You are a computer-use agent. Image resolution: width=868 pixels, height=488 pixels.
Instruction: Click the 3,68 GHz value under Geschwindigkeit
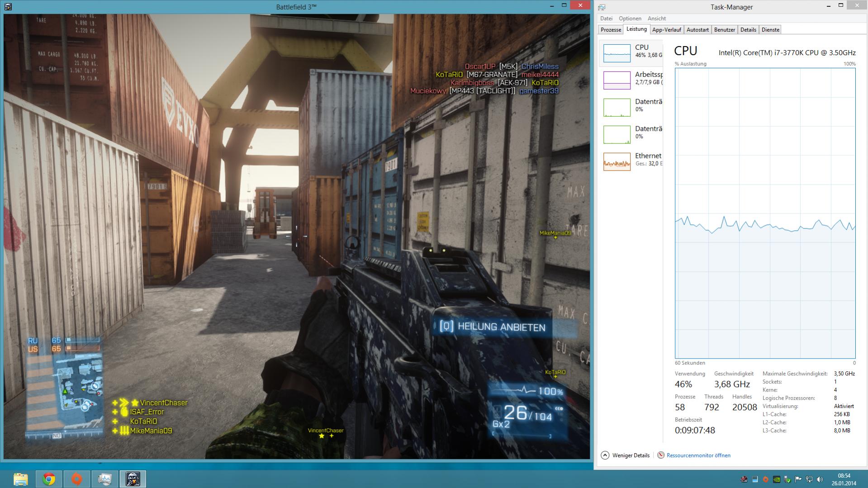pyautogui.click(x=732, y=384)
